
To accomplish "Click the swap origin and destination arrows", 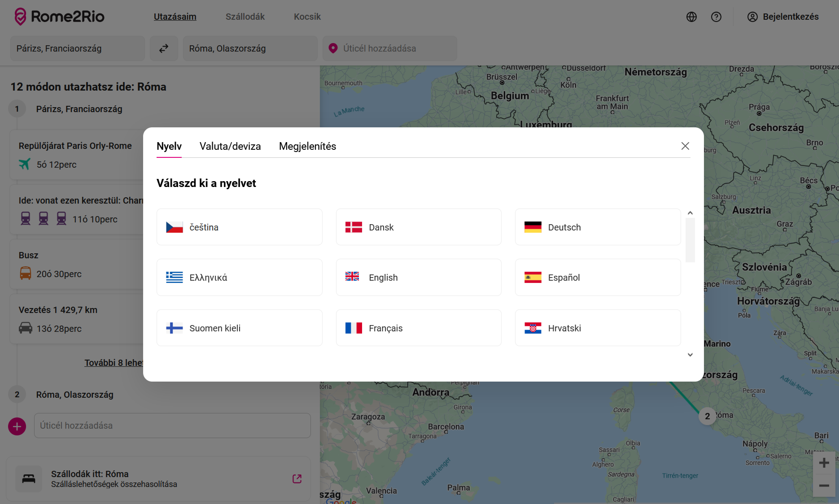I will pos(164,49).
